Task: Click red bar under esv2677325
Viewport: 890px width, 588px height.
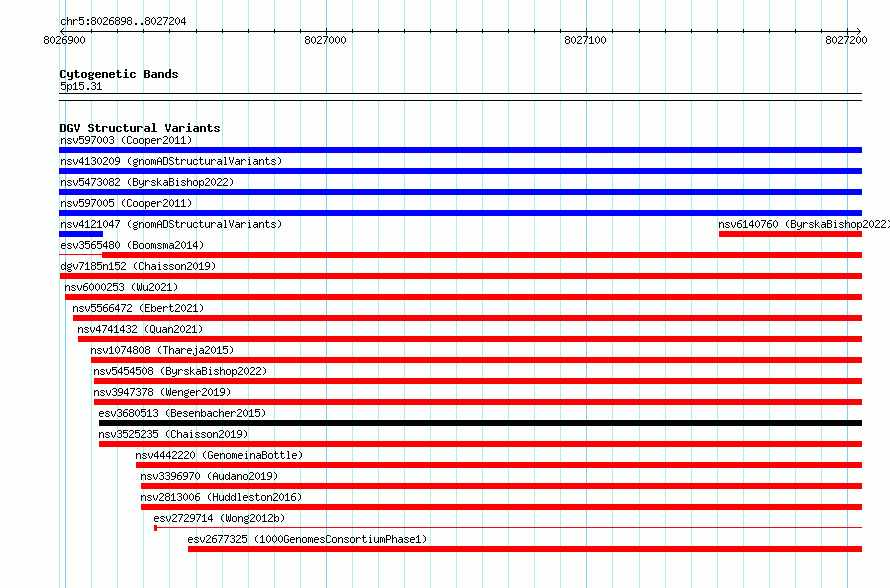Action: click(x=525, y=549)
